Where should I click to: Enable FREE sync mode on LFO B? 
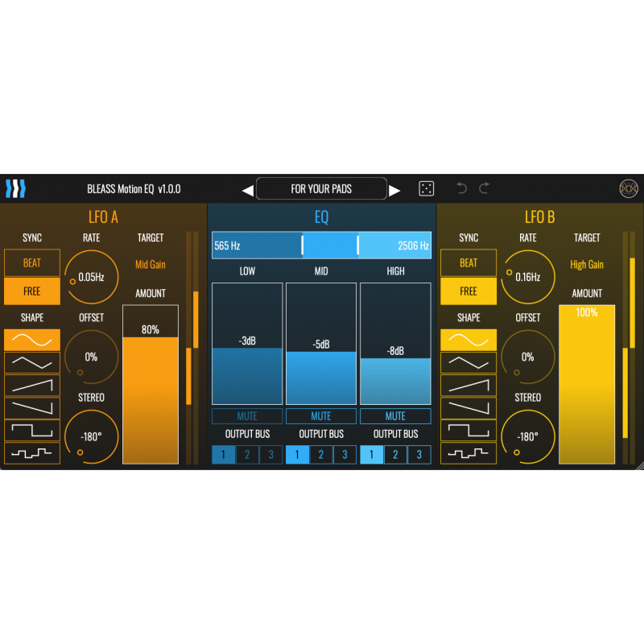point(468,291)
